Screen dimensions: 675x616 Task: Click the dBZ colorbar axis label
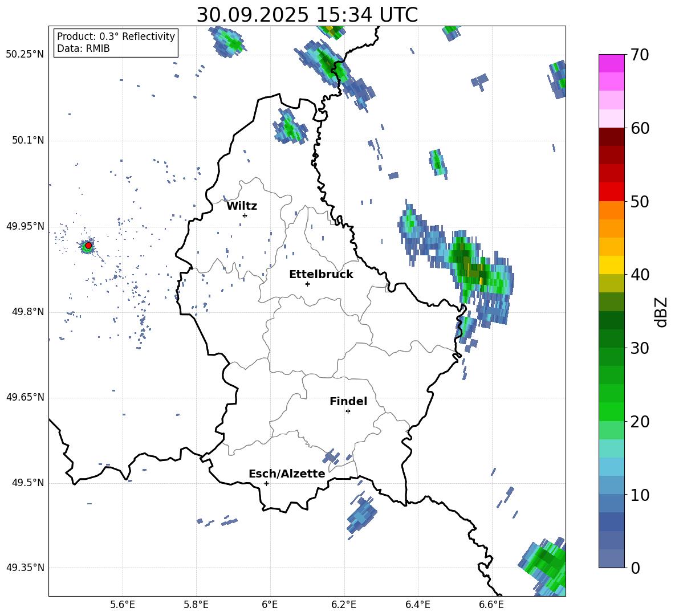(x=661, y=312)
